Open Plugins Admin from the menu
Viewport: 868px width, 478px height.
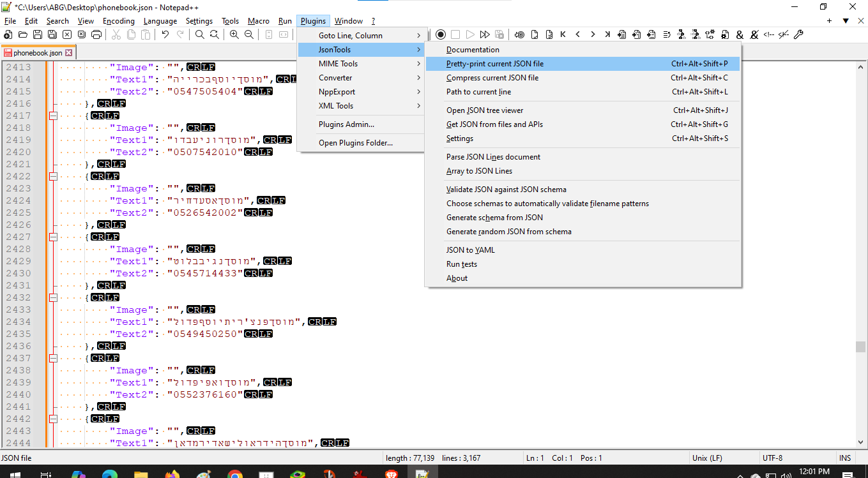tap(346, 124)
